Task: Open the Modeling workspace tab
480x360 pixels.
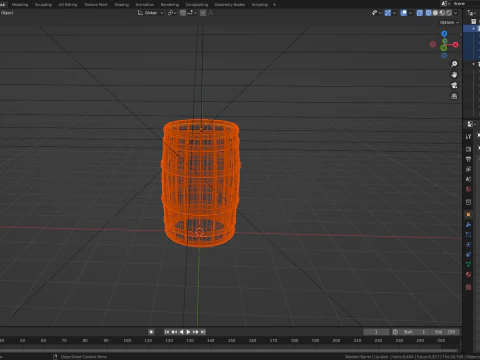Action: click(20, 5)
